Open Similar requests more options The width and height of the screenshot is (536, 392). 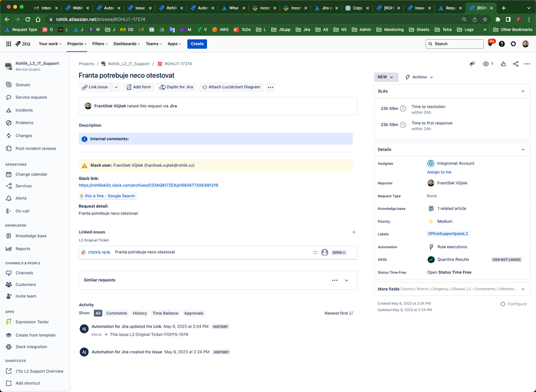[x=335, y=280]
